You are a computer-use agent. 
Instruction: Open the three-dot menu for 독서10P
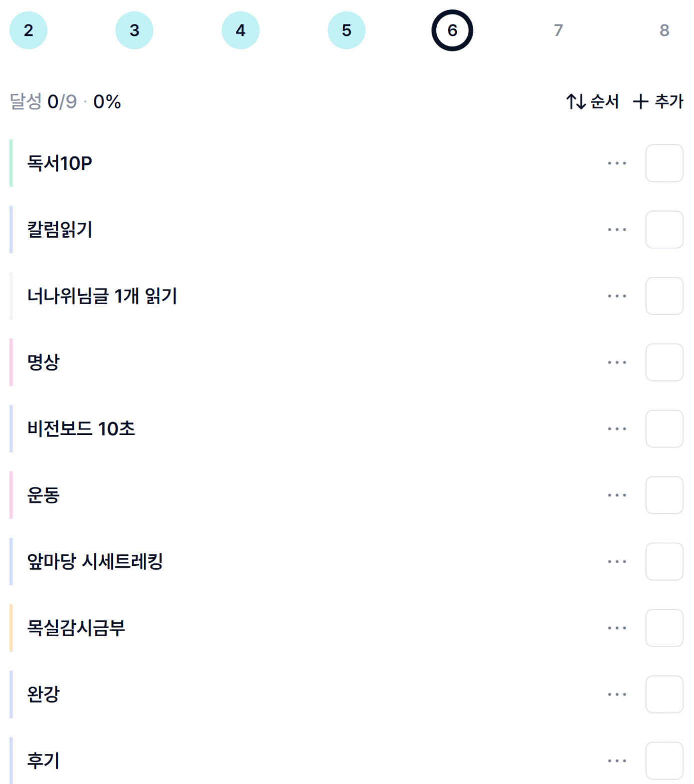(617, 163)
